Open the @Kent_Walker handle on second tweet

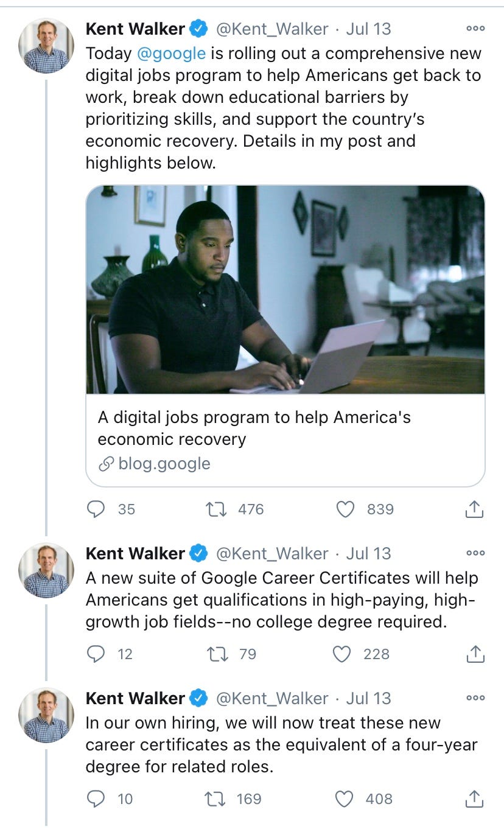click(x=272, y=553)
